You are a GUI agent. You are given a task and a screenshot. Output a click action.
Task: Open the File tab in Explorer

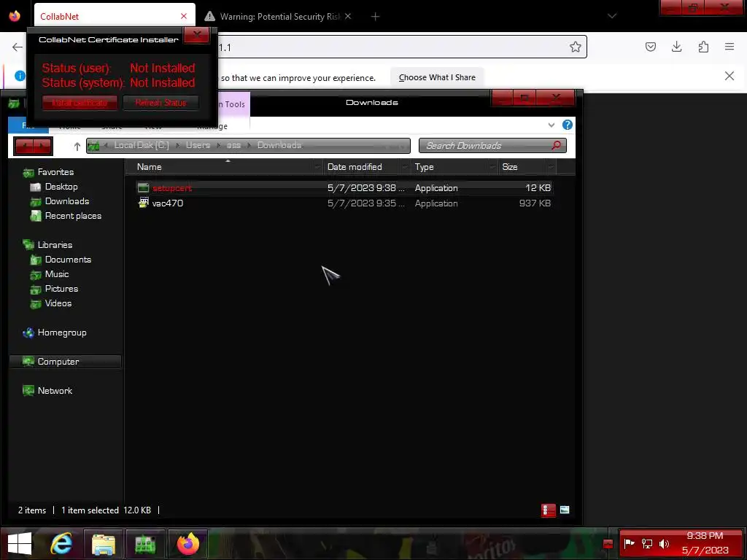(x=28, y=125)
